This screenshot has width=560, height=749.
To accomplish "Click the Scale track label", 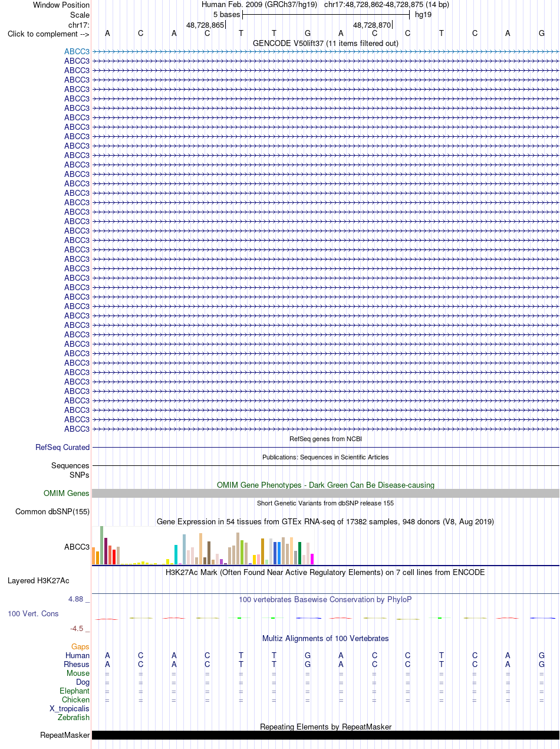I will tap(80, 15).
